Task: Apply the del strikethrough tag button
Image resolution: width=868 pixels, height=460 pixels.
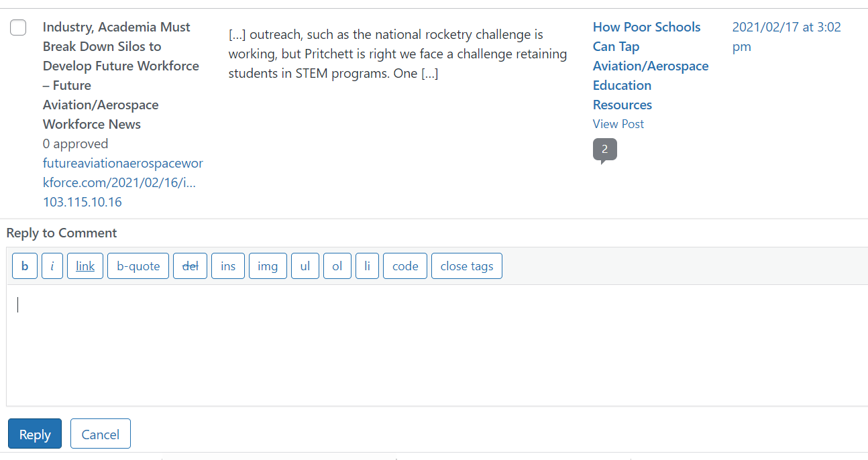Action: pyautogui.click(x=191, y=266)
